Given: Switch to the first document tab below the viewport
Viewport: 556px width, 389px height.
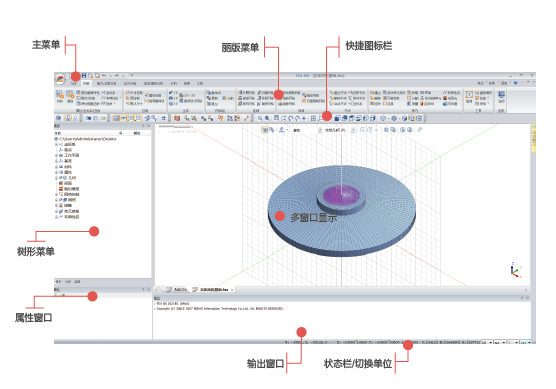Looking at the screenshot, I should tap(177, 290).
